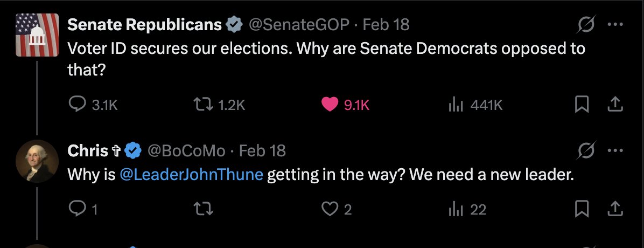Open Grok icon on Chris's reply
Screen dimensions: 644x248
(586, 151)
